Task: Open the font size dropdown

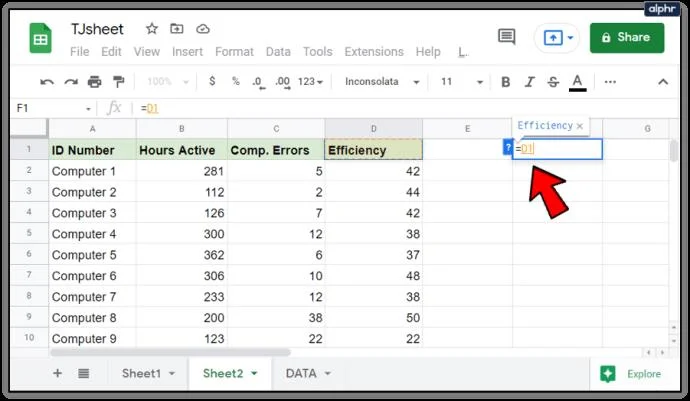Action: tap(461, 82)
